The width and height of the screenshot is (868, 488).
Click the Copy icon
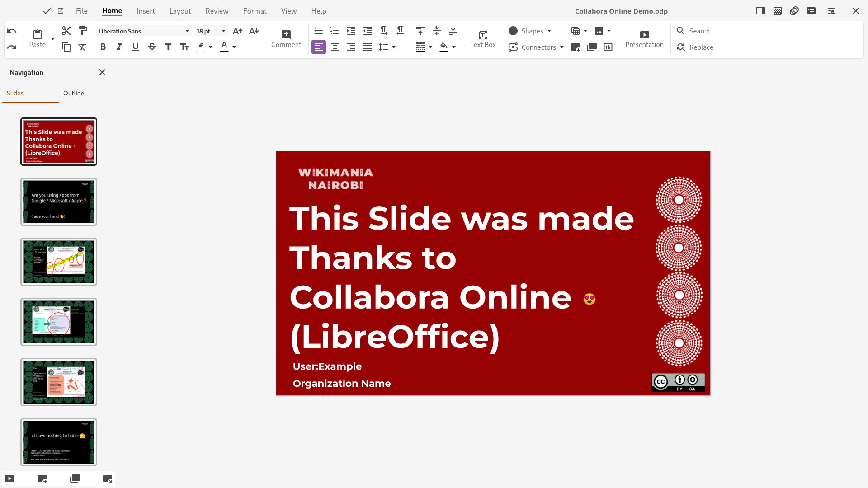point(66,47)
